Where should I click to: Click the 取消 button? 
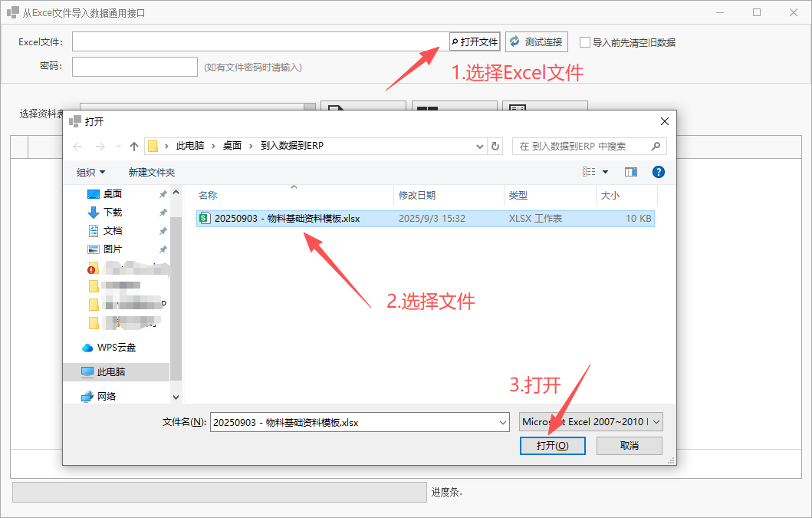630,446
